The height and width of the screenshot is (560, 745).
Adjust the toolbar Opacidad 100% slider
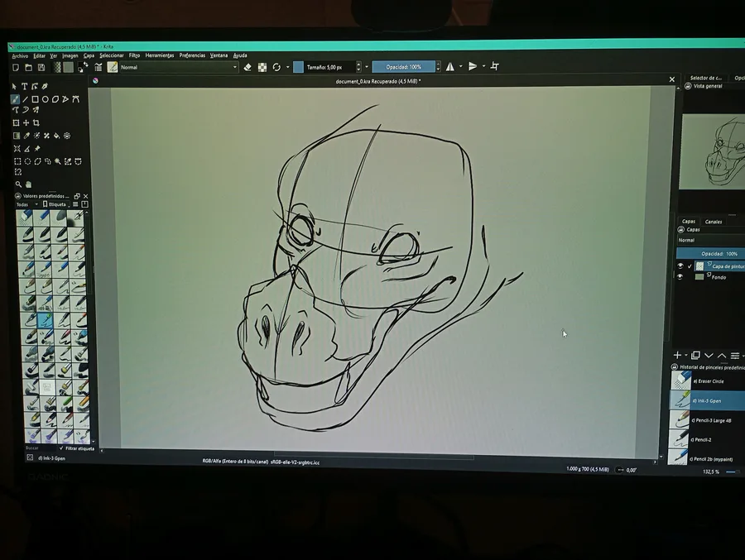pos(403,67)
